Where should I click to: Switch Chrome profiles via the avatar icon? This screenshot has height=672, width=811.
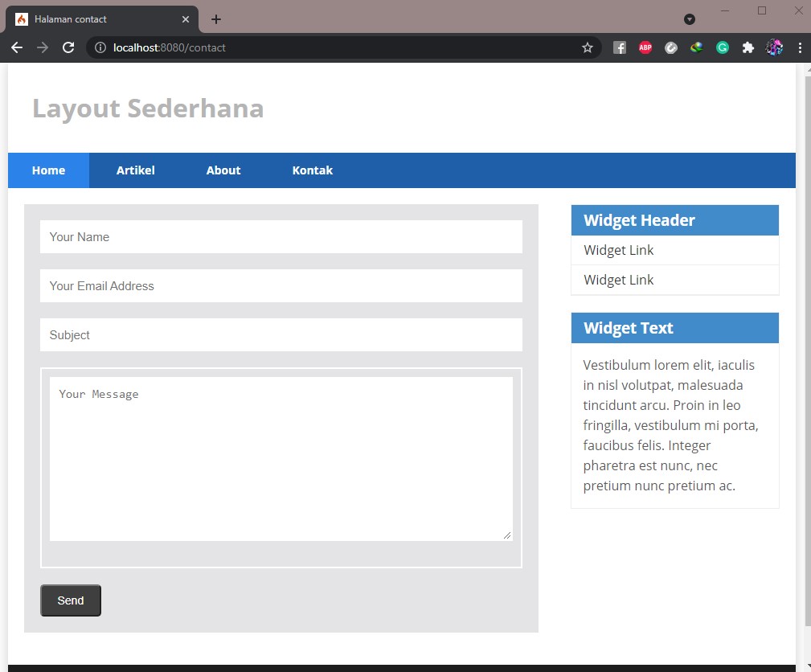[x=773, y=47]
